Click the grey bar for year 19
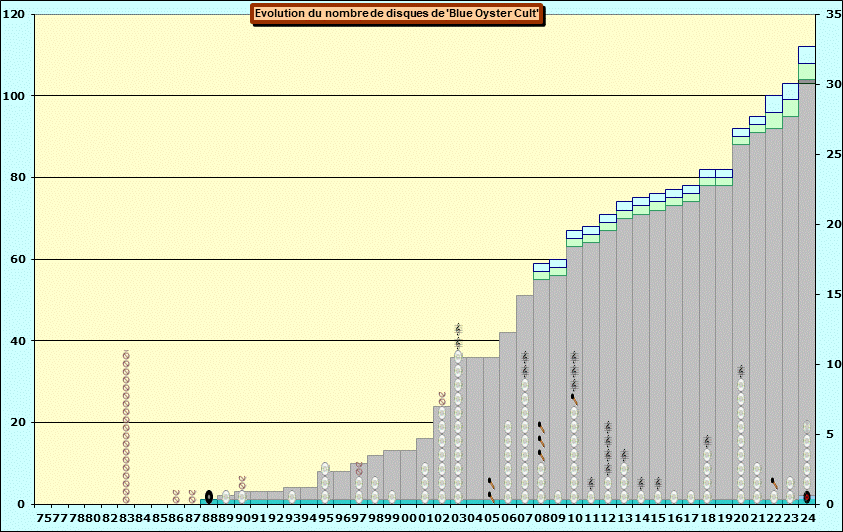 tap(724, 343)
